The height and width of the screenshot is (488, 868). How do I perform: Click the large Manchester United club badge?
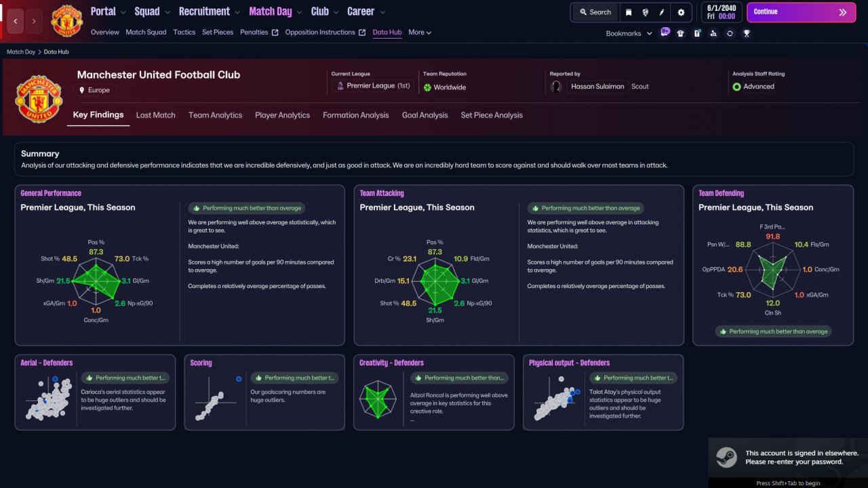39,99
